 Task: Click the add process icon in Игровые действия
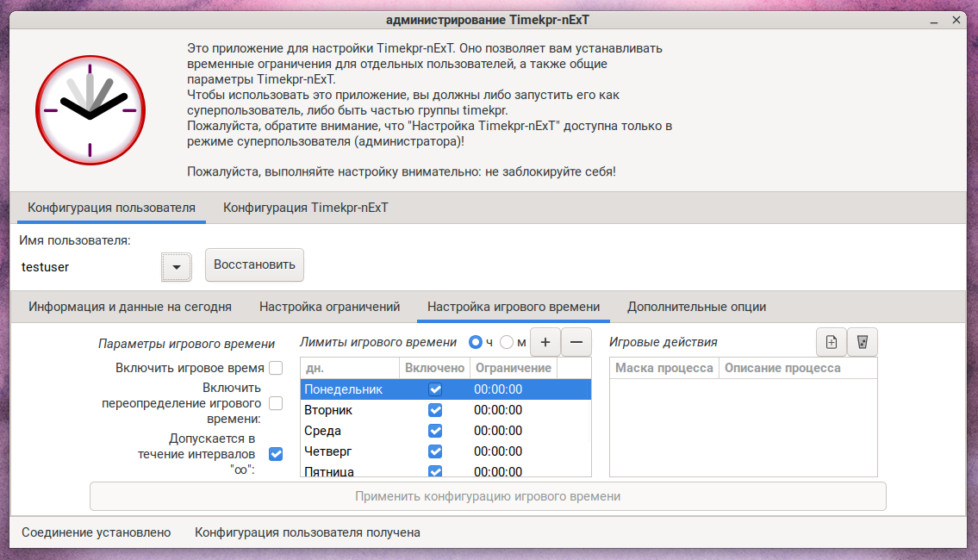tap(832, 342)
